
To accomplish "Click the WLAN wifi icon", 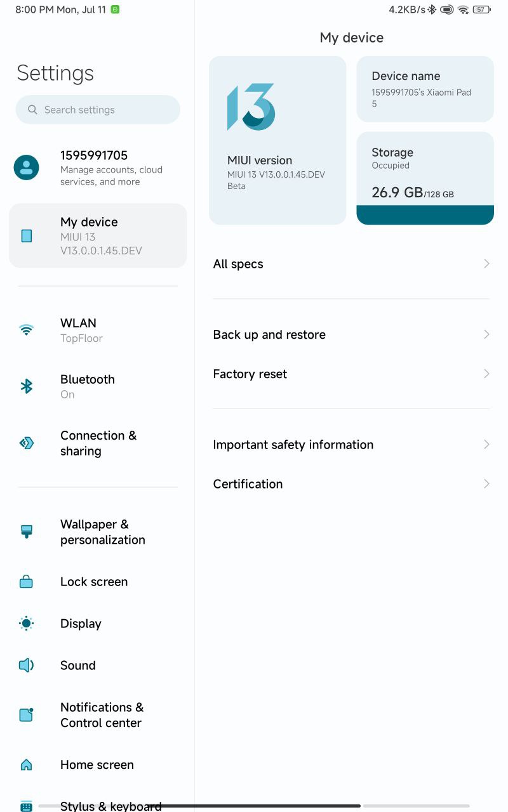I will pos(26,330).
